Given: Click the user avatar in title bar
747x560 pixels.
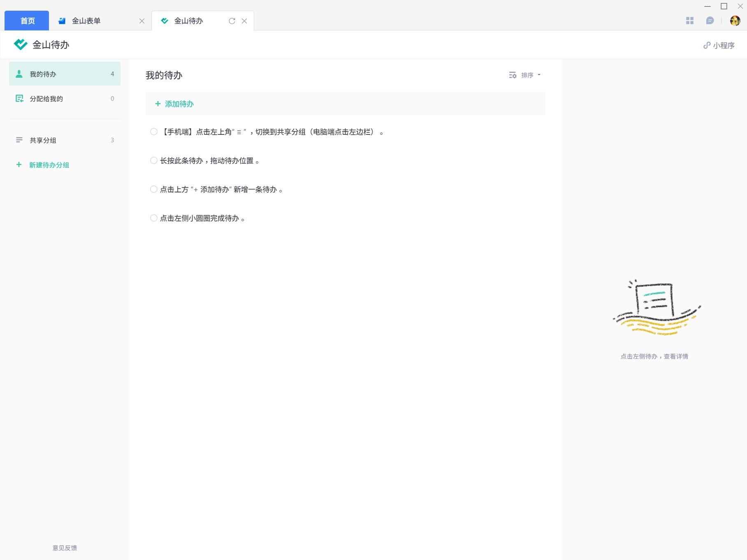Looking at the screenshot, I should (735, 20).
